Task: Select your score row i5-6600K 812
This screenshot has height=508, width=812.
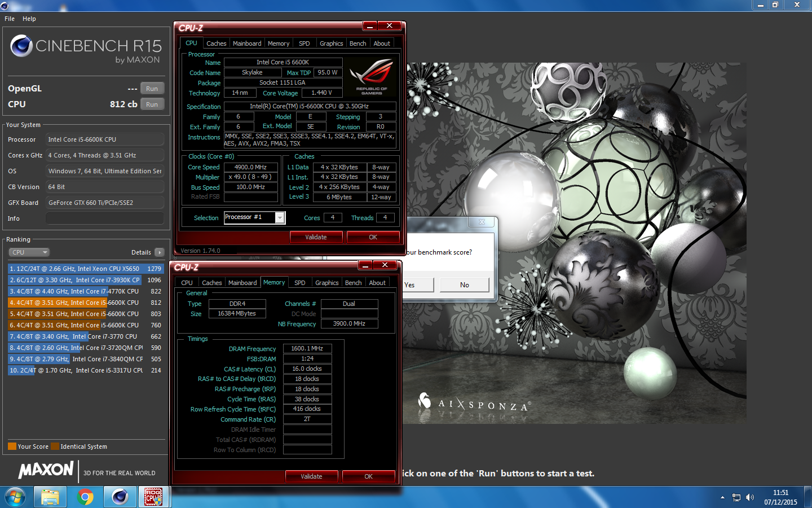Action: [86, 303]
